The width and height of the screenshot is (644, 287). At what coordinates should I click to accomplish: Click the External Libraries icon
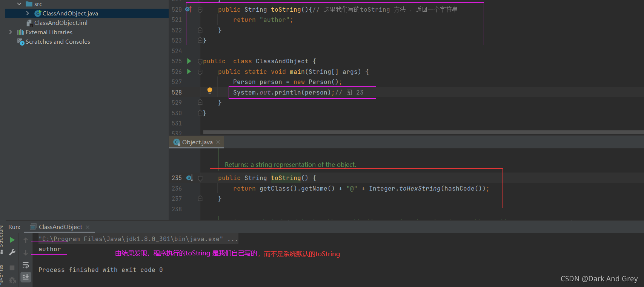pos(21,32)
